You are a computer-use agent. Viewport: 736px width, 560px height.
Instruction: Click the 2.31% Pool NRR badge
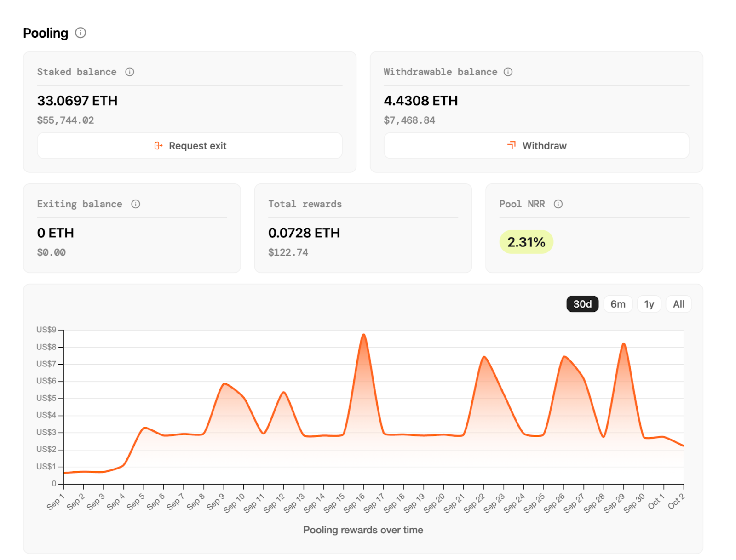coord(526,242)
